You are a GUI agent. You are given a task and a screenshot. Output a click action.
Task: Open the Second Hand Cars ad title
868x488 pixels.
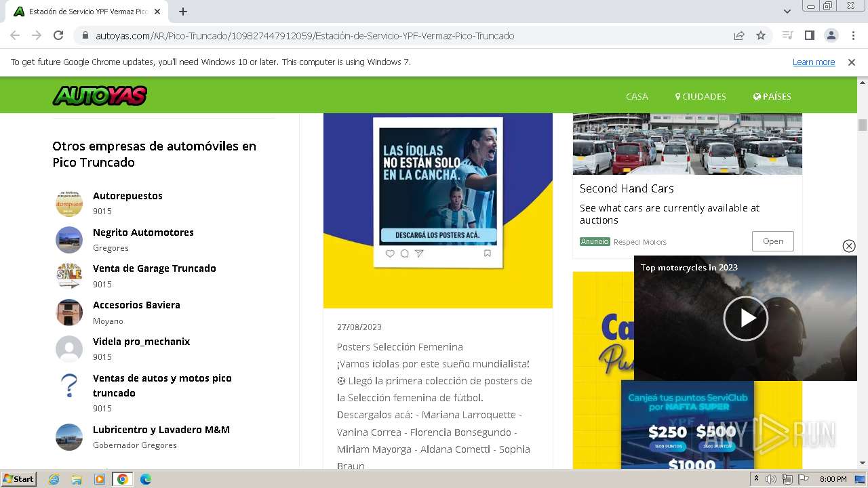click(627, 188)
